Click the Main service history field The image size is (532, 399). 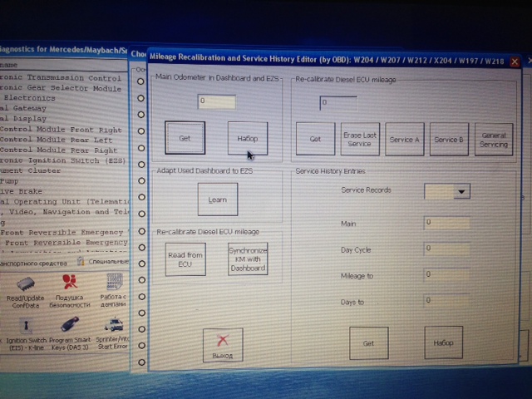[447, 223]
